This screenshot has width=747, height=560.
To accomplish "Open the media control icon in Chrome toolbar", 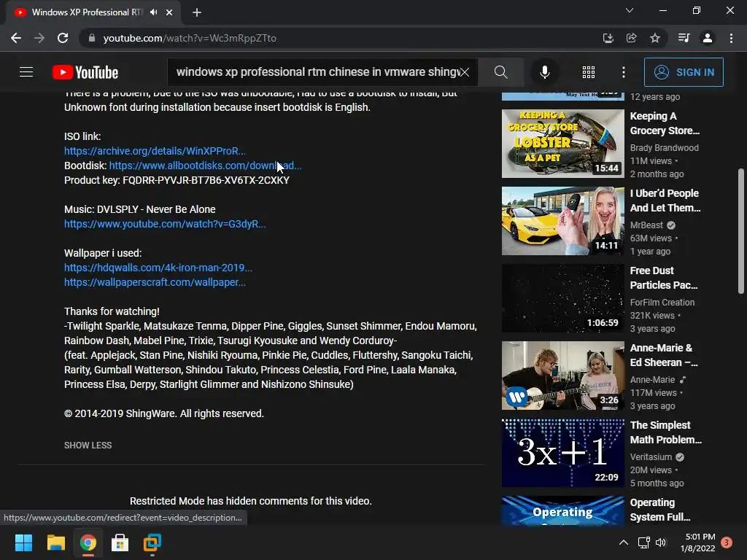I will pyautogui.click(x=684, y=38).
